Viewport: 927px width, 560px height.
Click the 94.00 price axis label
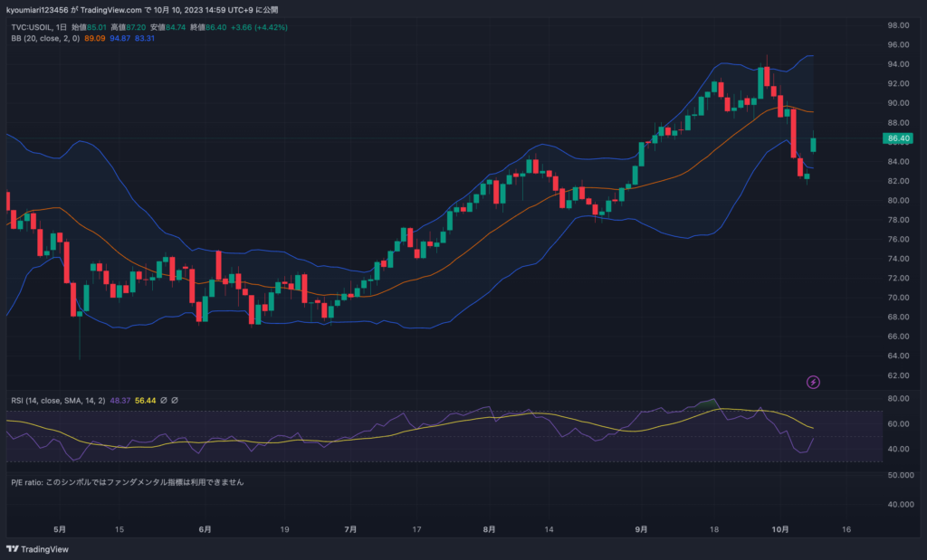click(x=898, y=64)
